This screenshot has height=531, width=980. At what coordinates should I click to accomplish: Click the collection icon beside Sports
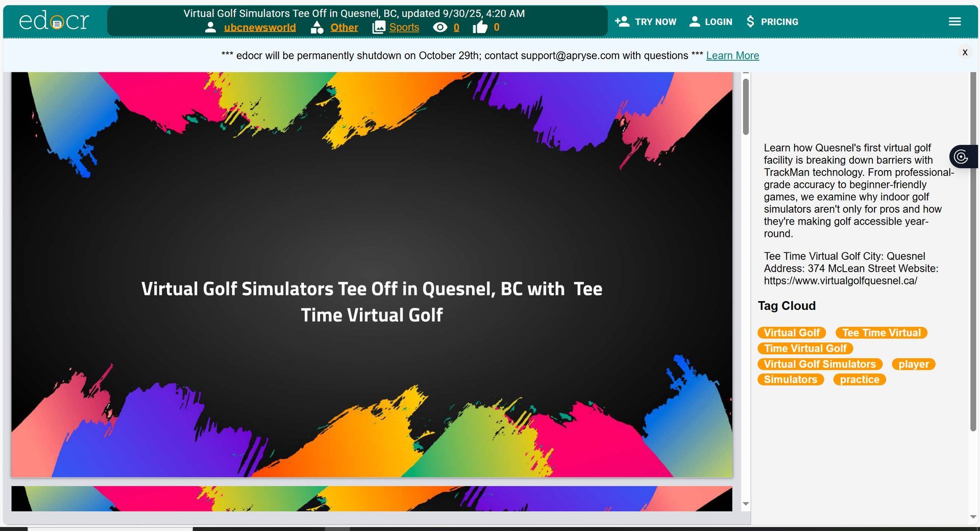379,28
